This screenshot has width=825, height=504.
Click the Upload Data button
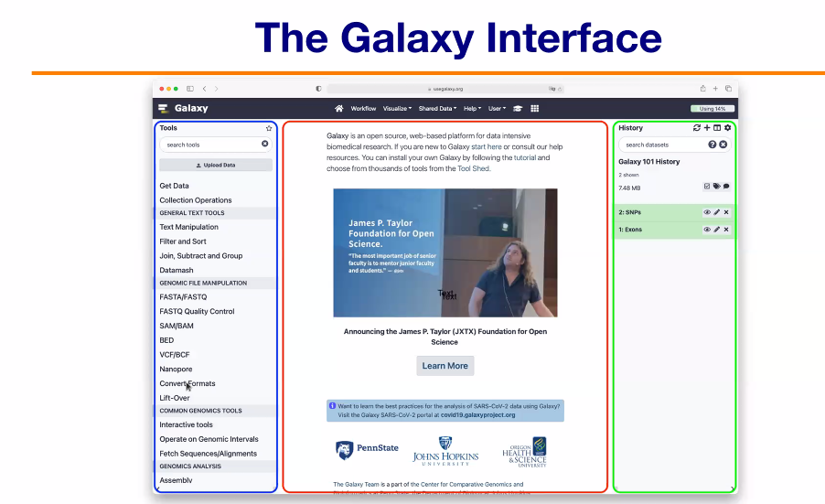coord(216,165)
